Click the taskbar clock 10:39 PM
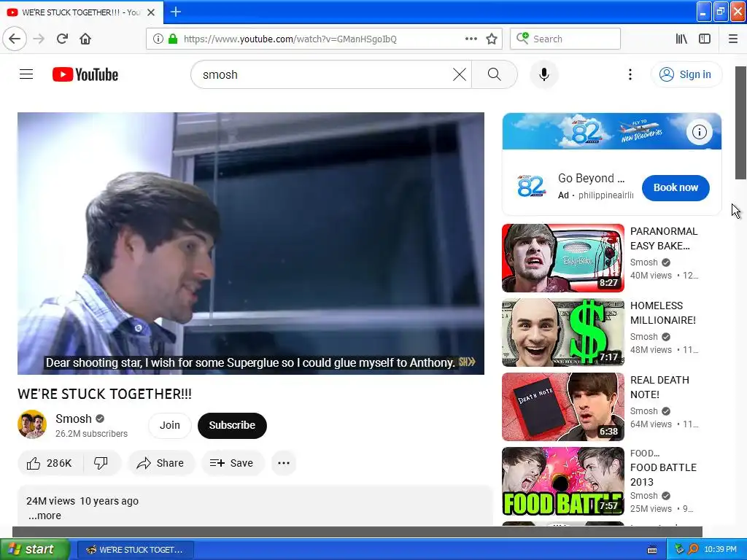747x560 pixels. point(720,550)
